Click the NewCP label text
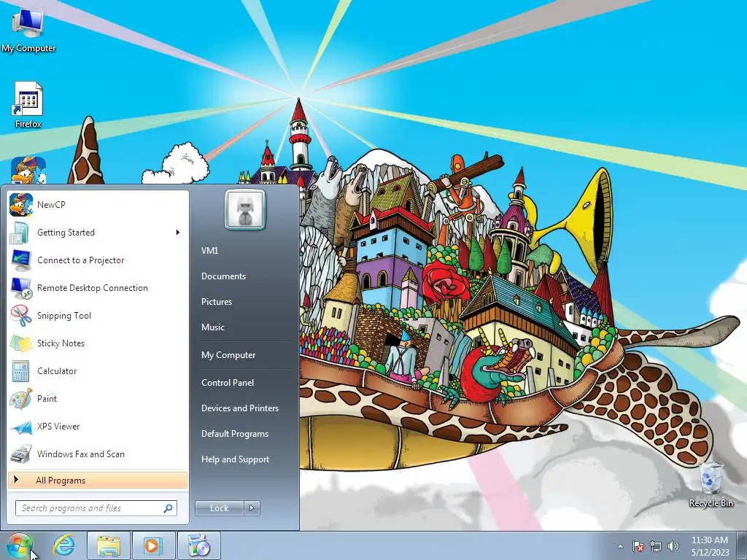 pyautogui.click(x=51, y=205)
